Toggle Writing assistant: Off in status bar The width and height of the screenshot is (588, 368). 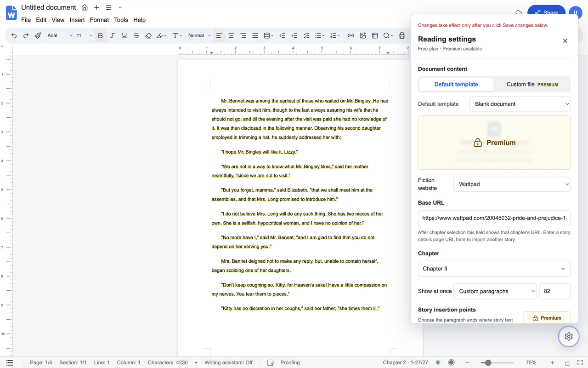(228, 362)
